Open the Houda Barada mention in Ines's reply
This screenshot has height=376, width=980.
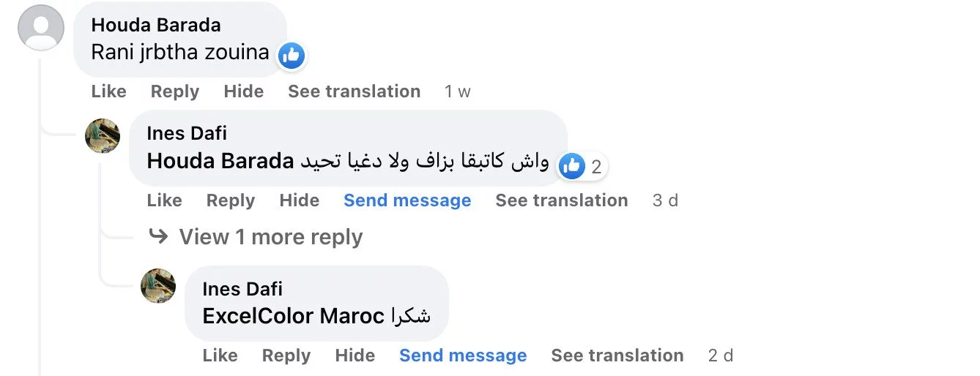(220, 162)
